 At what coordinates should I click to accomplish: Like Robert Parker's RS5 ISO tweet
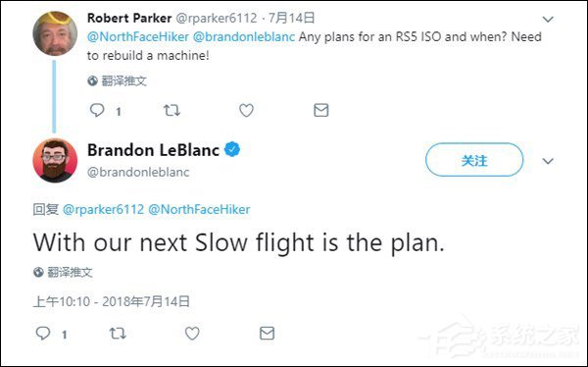246,111
